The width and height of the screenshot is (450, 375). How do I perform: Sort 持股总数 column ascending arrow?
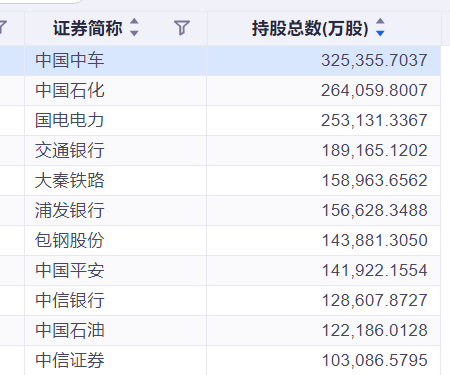380,22
